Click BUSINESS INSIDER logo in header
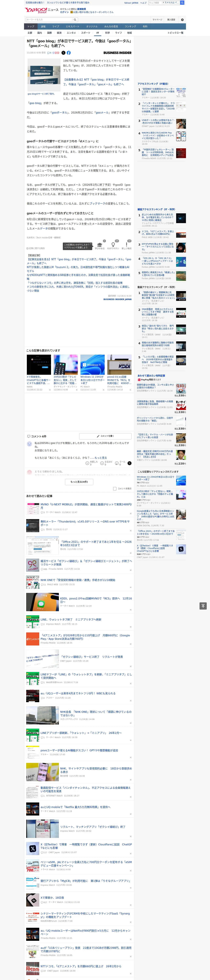 tap(117, 53)
